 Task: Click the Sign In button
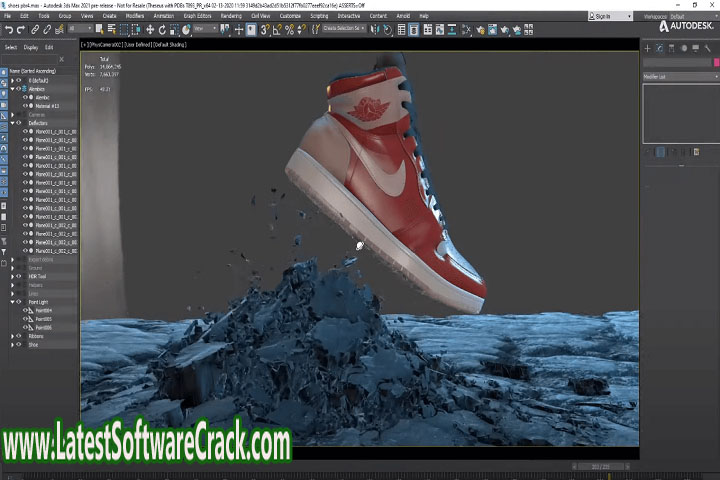pos(609,16)
